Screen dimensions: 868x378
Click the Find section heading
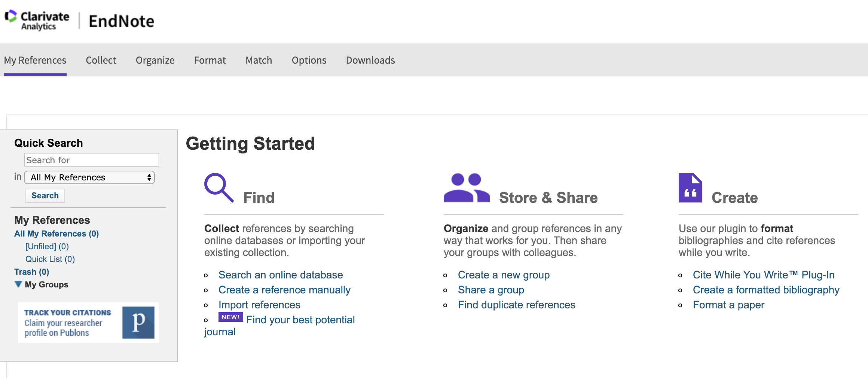tap(259, 198)
